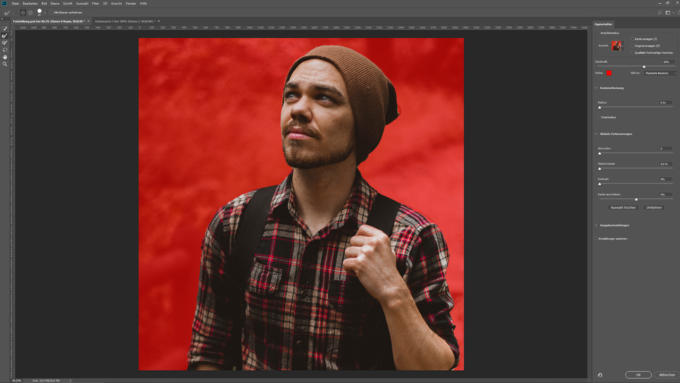This screenshot has height=383, width=680.
Task: Select the Quick Selection tool in left toolbar
Action: click(x=5, y=29)
